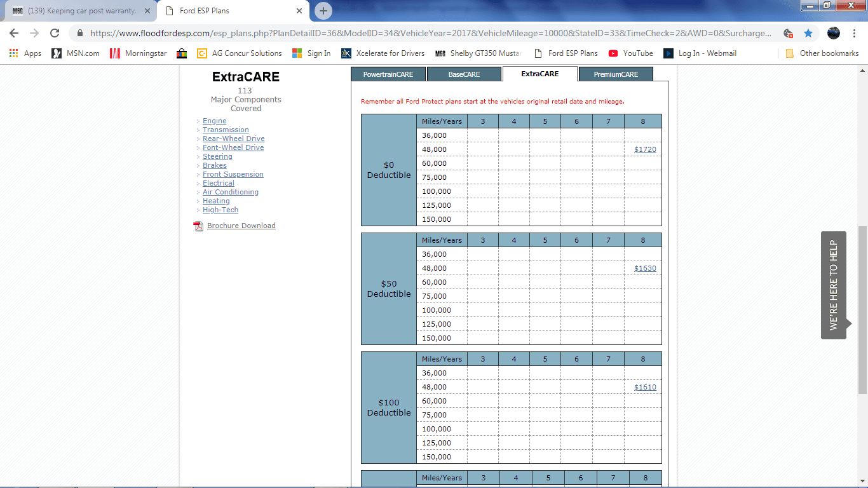Viewport: 868px width, 488px height.
Task: Select the Ford ESP Plans browser tab
Action: [x=233, y=11]
